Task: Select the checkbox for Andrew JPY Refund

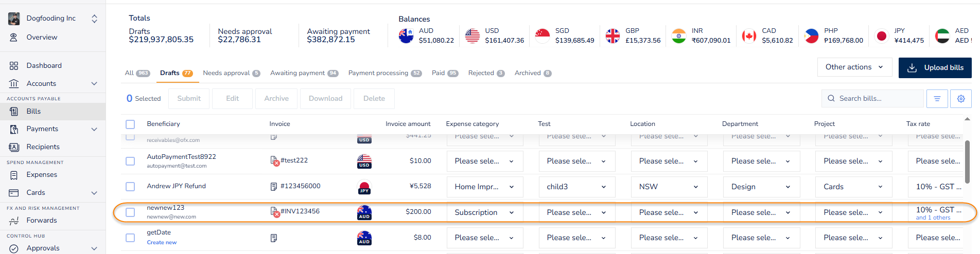Action: (x=130, y=186)
